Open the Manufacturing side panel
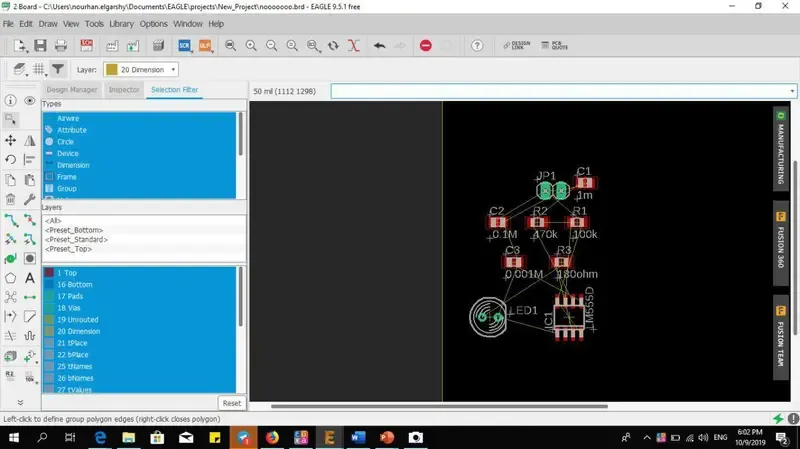800x449 pixels. pyautogui.click(x=781, y=150)
